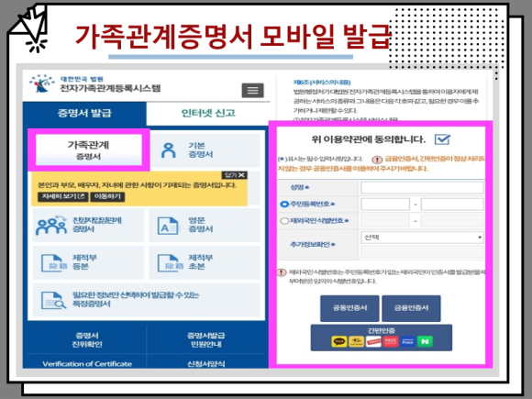Click the 제6조(서비스의 내용) heading

(x=322, y=83)
